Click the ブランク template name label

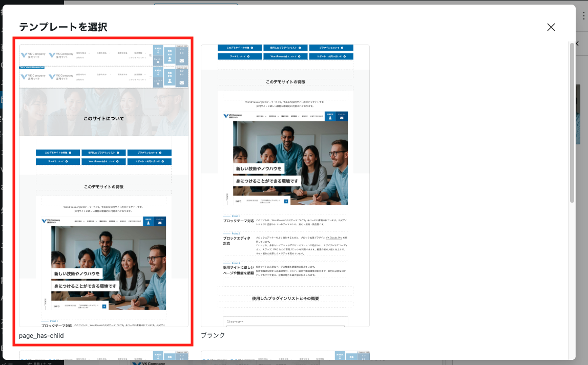213,335
